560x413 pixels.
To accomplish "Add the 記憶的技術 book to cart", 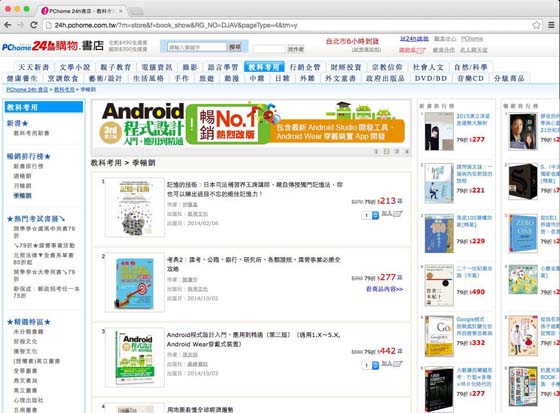I will pyautogui.click(x=392, y=214).
